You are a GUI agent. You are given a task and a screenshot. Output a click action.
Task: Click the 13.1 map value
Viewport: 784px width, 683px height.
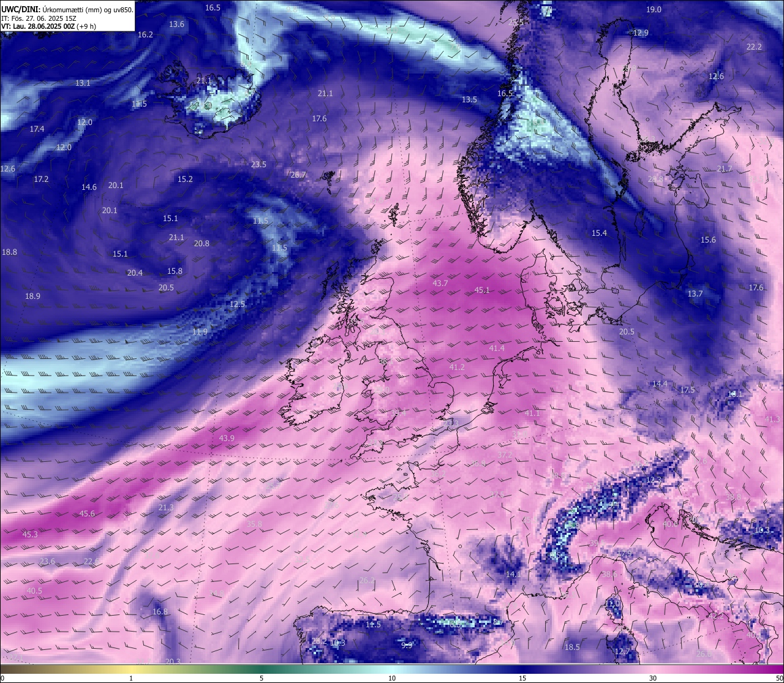click(83, 83)
